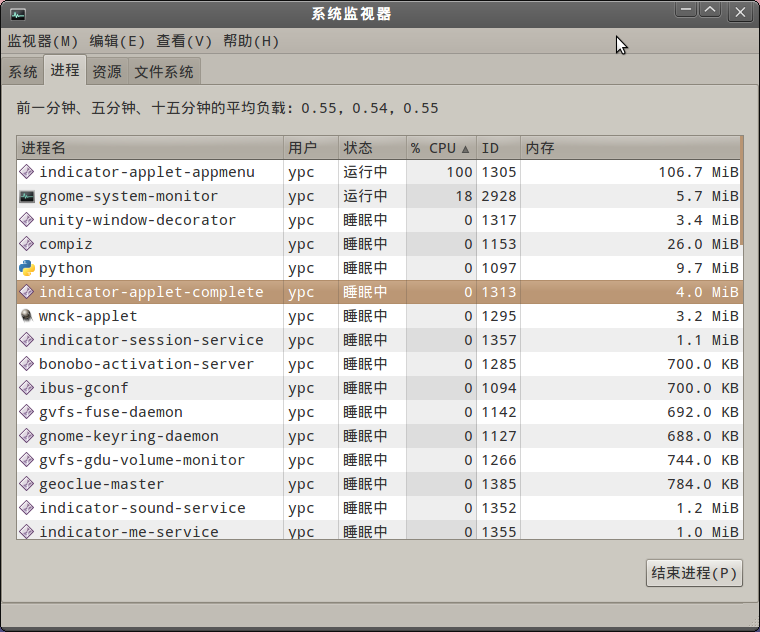Open the 查看(V) menu
Screen dimensions: 760x632
click(184, 41)
